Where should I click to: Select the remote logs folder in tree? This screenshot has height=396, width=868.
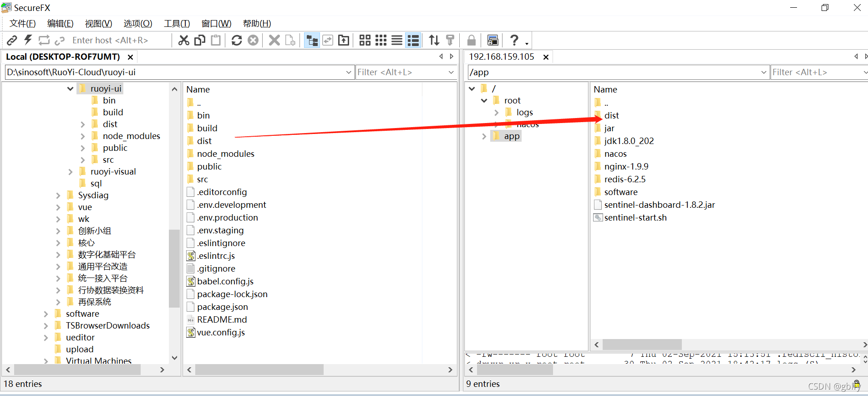point(524,112)
